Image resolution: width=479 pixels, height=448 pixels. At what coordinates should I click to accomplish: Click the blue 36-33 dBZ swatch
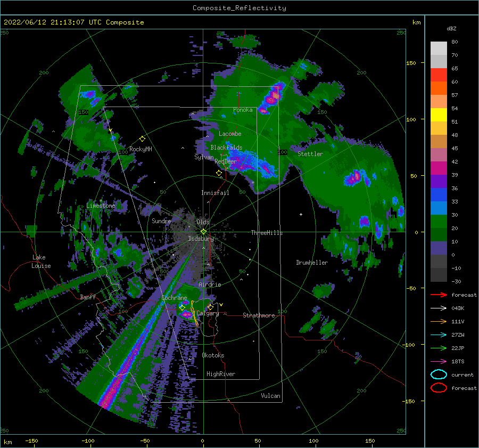439,195
